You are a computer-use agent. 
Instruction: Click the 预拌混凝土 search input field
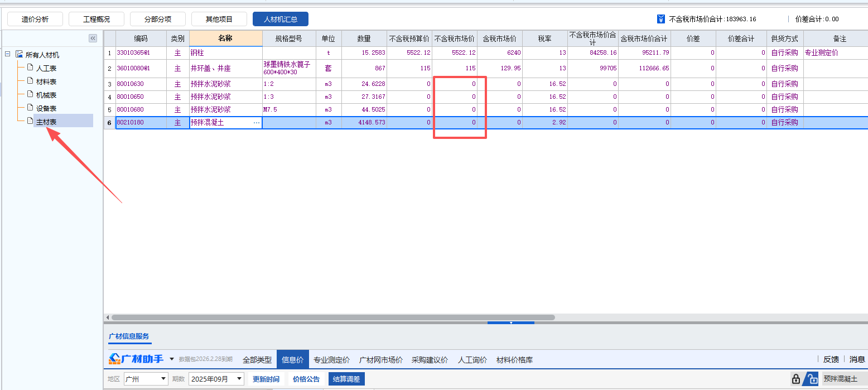point(842,379)
